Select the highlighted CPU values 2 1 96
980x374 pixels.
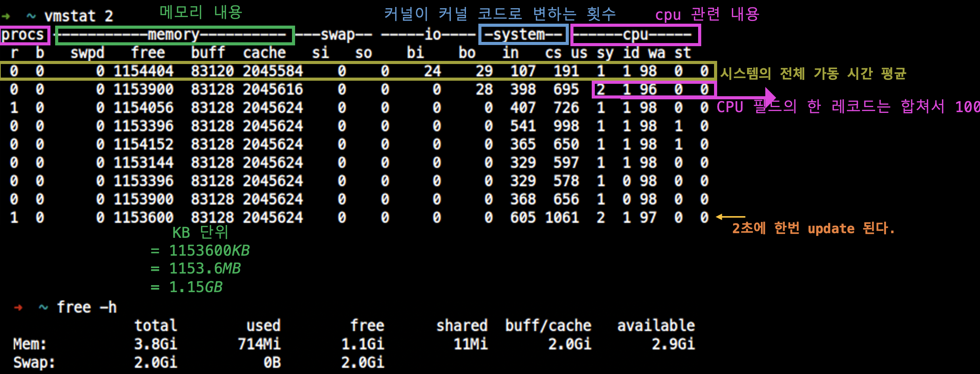pyautogui.click(x=653, y=89)
